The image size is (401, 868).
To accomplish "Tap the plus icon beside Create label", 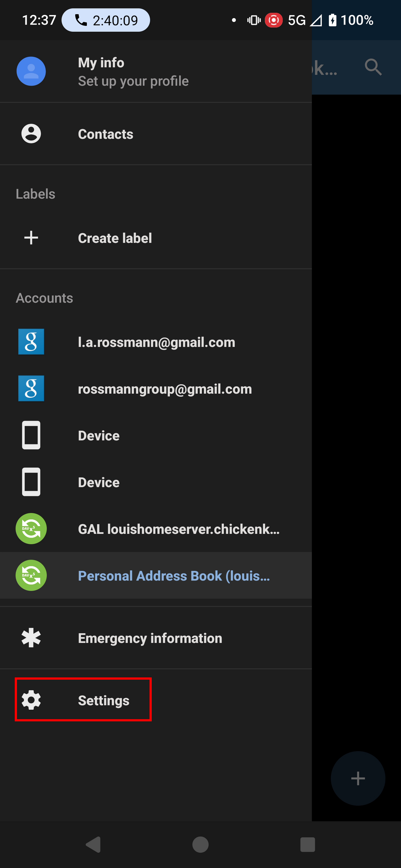I will point(31,238).
